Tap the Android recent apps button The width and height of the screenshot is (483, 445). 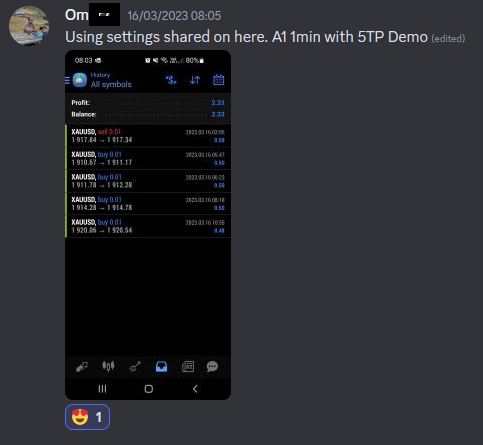102,389
